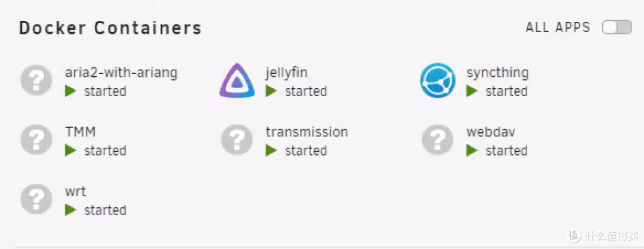Click the Syncthing container icon

click(x=438, y=80)
